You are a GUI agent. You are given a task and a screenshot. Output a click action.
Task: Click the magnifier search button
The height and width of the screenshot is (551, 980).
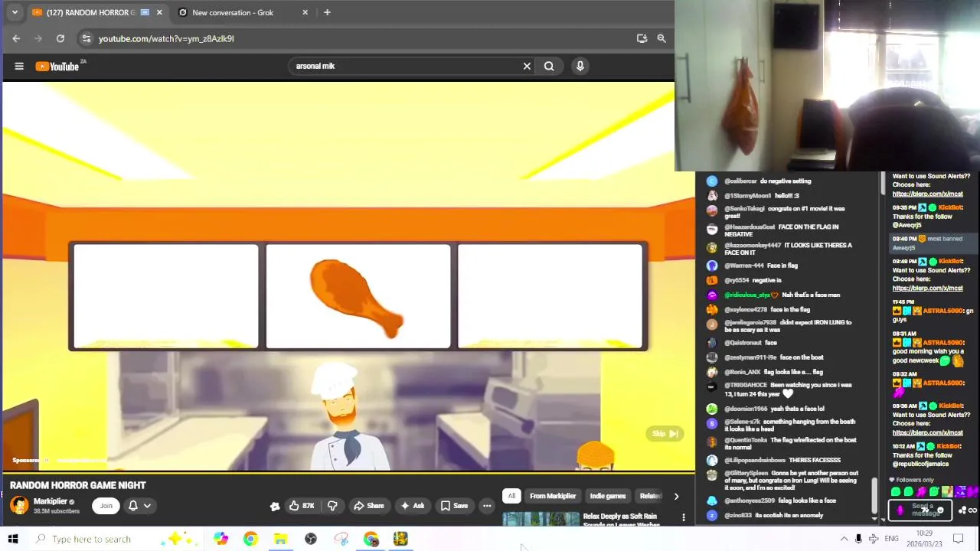click(x=549, y=67)
